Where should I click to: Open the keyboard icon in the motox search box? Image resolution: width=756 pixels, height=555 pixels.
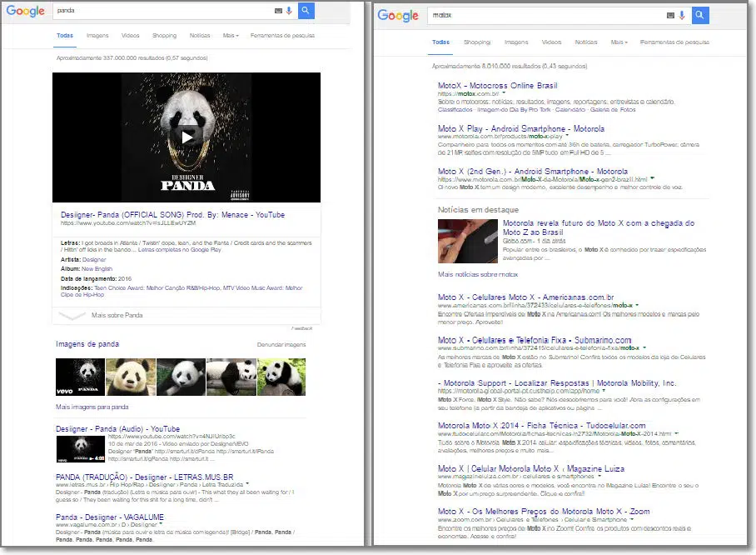(670, 16)
